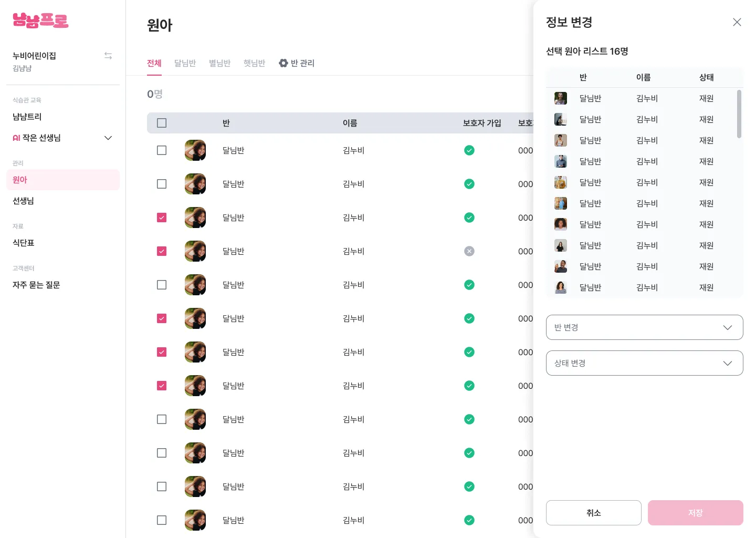Click the first child avatar in the main table
756x538 pixels.
[x=195, y=150]
